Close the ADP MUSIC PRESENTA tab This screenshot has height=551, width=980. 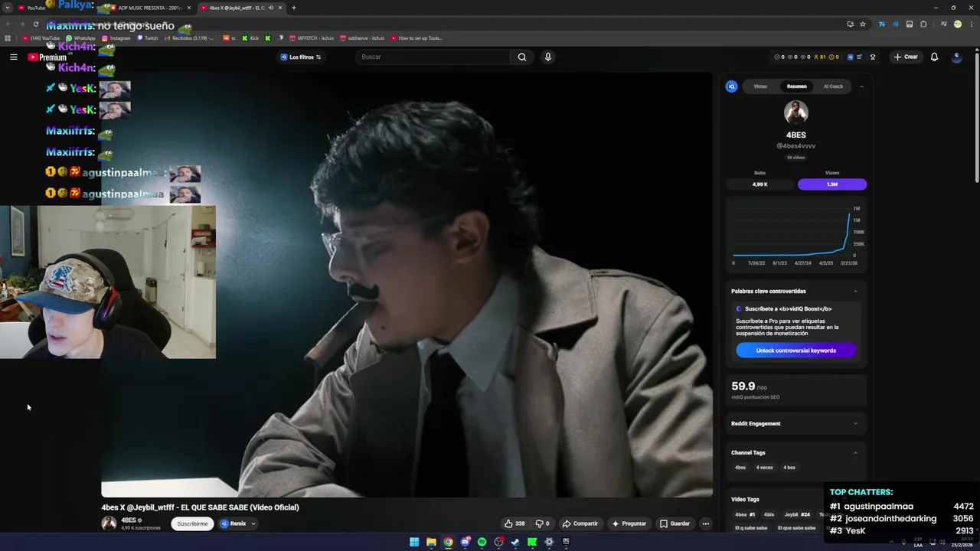[x=189, y=8]
